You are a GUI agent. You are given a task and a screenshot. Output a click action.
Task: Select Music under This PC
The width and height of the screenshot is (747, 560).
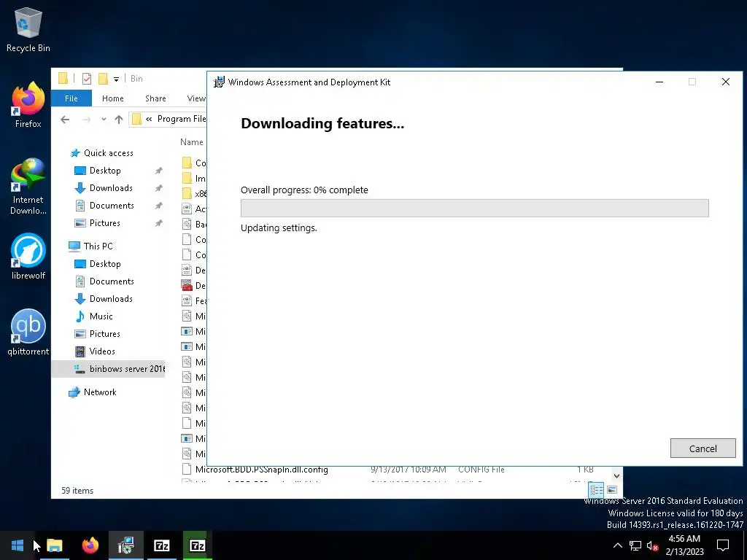pos(101,316)
